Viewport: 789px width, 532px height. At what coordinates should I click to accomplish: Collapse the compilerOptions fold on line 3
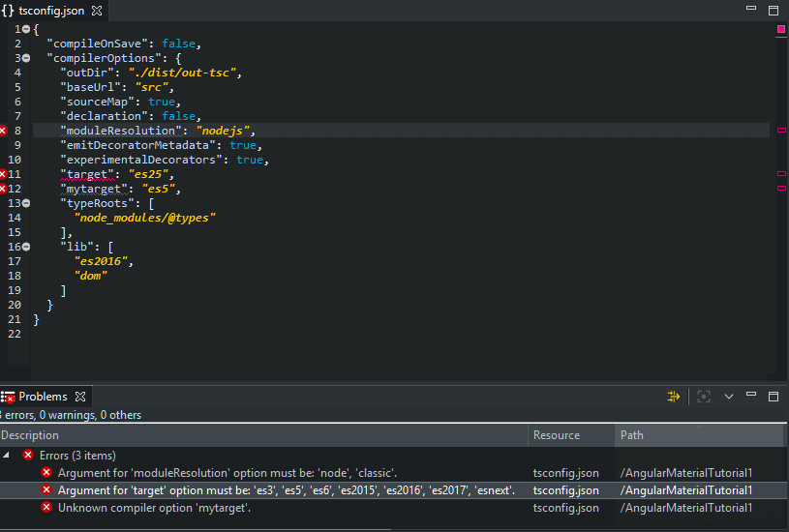click(26, 59)
